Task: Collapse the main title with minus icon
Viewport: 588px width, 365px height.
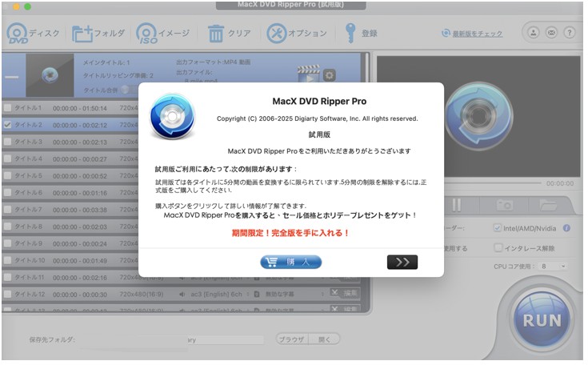Action: point(12,78)
